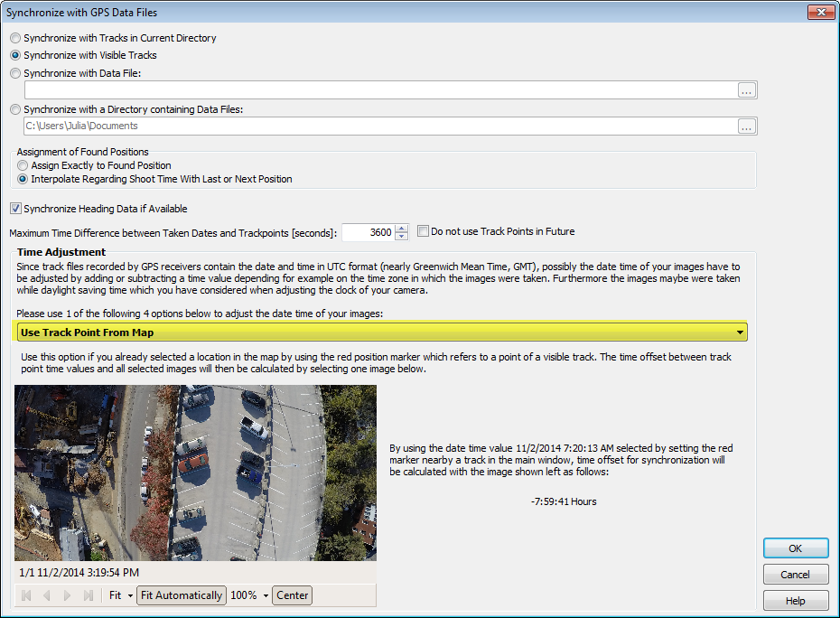This screenshot has width=840, height=618.
Task: Choose Assign Exactly to Found Position
Action: 23,166
